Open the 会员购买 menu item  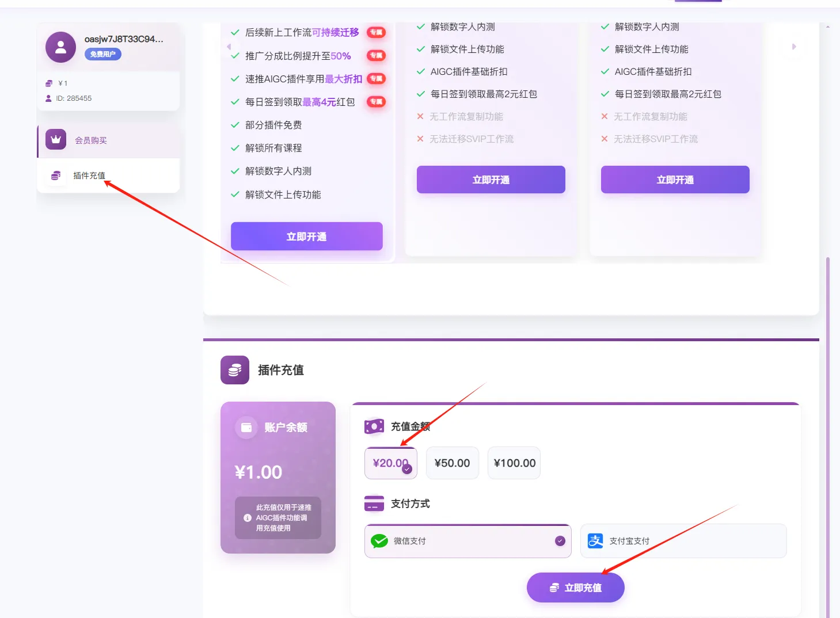point(91,140)
